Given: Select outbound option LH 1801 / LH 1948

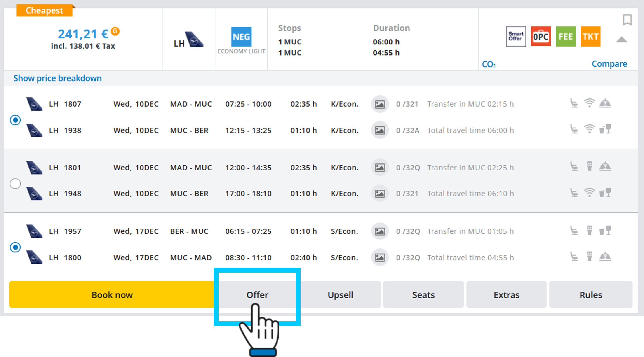Looking at the screenshot, I should 15,184.
